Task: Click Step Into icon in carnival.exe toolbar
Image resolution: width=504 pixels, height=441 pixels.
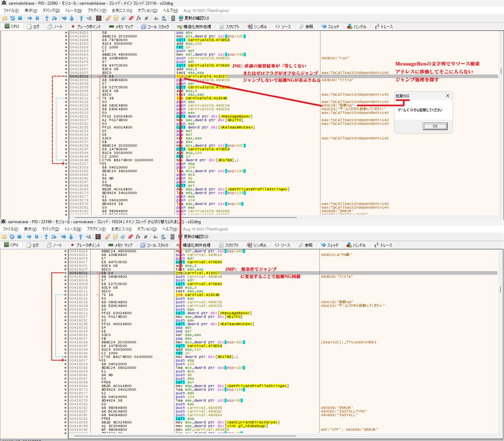Action: (x=46, y=237)
